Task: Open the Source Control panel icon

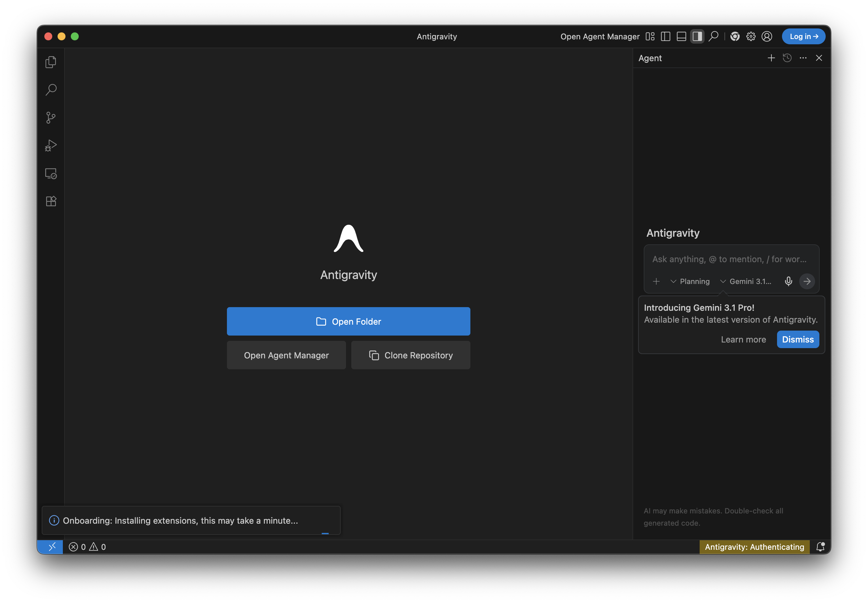Action: (x=51, y=117)
